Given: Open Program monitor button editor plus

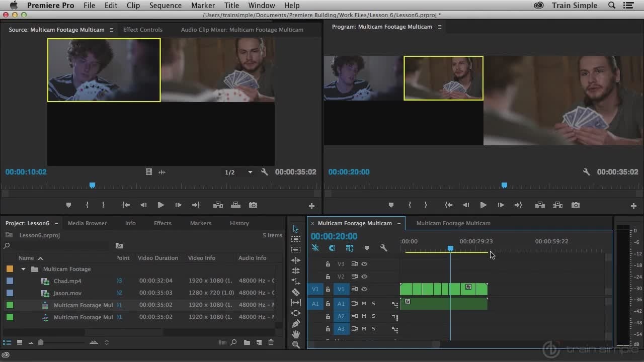Looking at the screenshot, I should [633, 206].
